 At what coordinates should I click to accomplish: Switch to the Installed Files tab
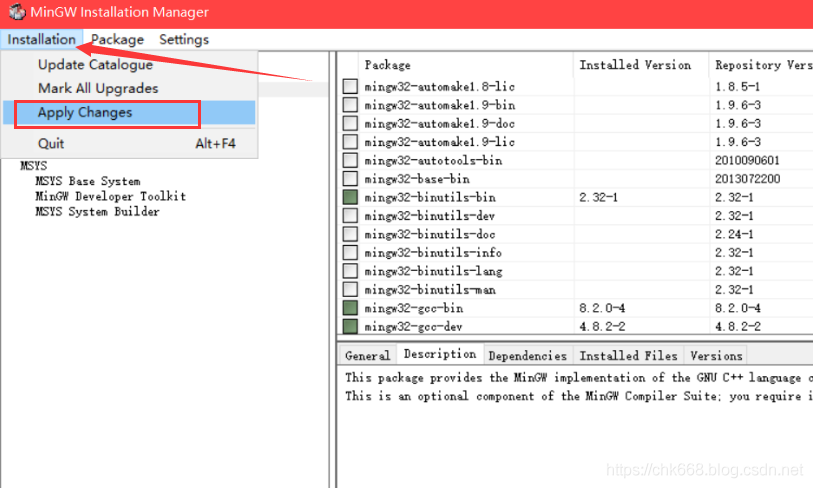[628, 356]
